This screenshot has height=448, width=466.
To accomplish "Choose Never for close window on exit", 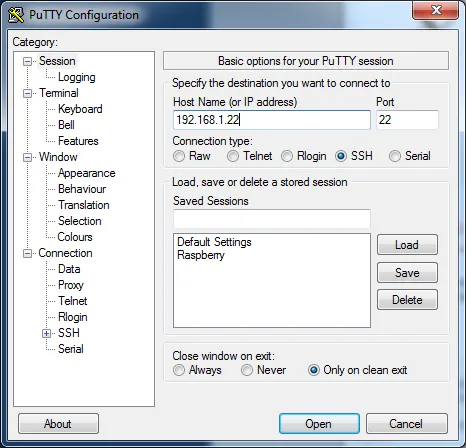I will (247, 370).
